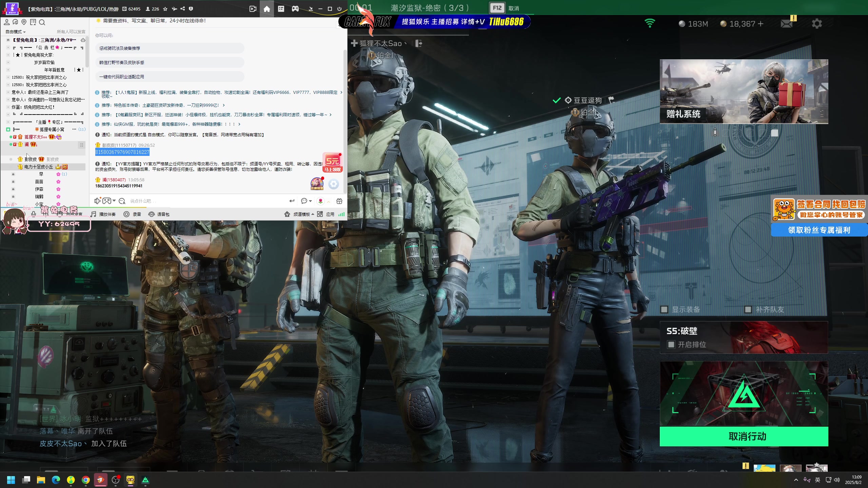Image resolution: width=868 pixels, height=488 pixels.
Task: Open volume control in system tray
Action: pyautogui.click(x=837, y=480)
